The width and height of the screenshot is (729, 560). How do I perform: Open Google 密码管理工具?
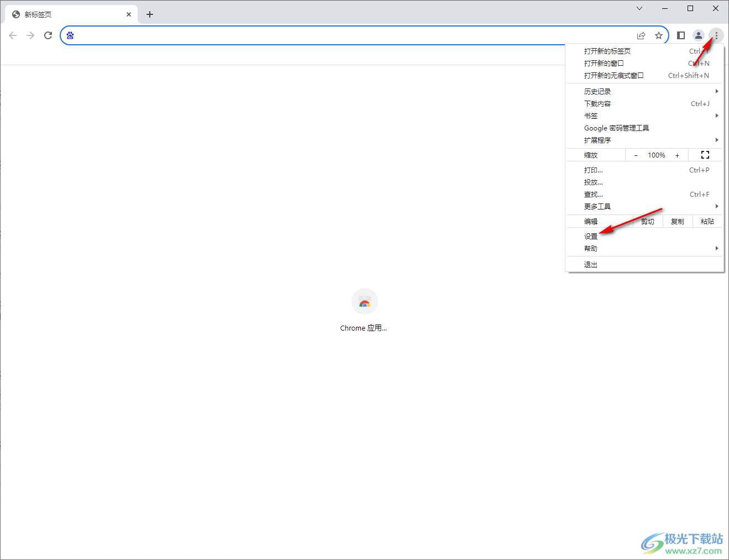pyautogui.click(x=644, y=128)
